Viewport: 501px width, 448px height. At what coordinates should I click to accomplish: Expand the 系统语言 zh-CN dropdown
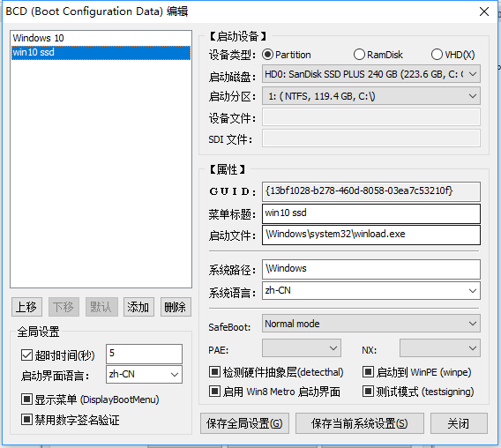click(371, 290)
